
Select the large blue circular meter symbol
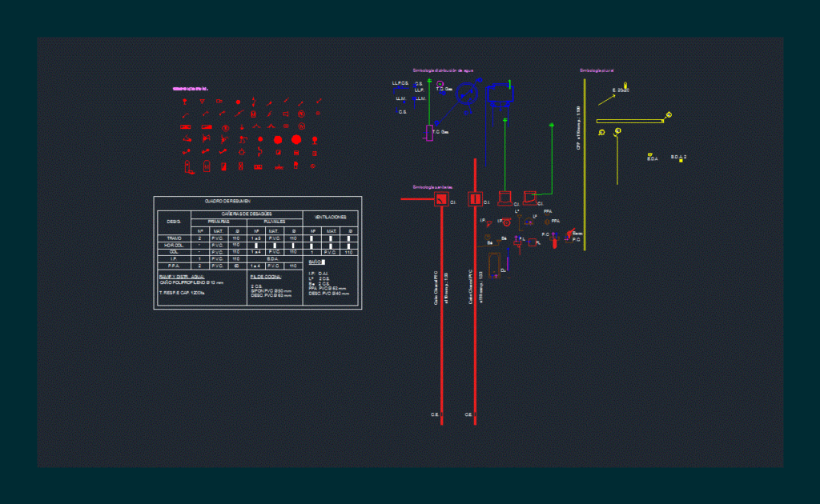[466, 94]
